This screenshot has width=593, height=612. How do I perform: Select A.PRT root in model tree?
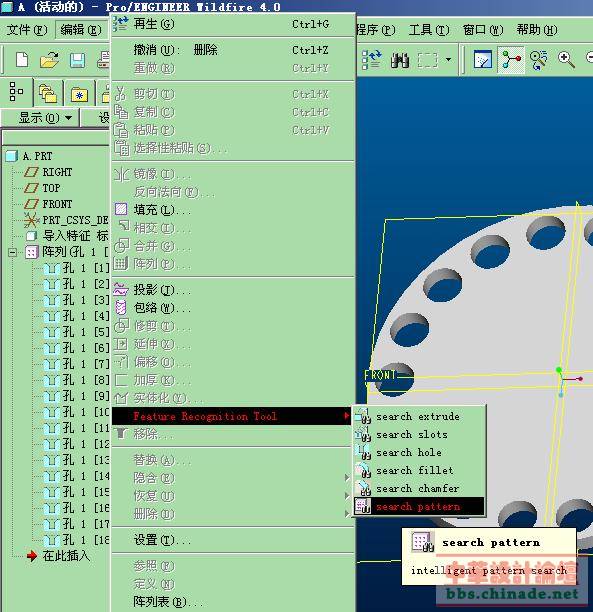coord(30,156)
